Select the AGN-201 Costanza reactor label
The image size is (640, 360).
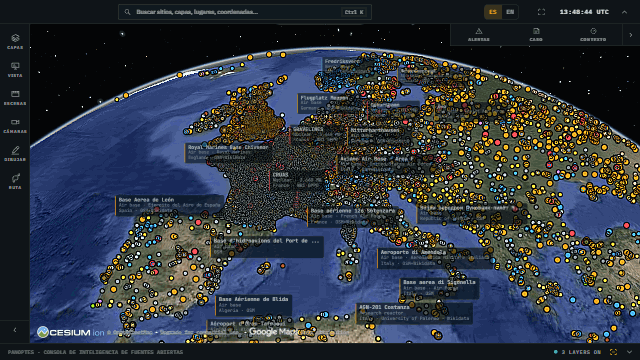[414, 313]
